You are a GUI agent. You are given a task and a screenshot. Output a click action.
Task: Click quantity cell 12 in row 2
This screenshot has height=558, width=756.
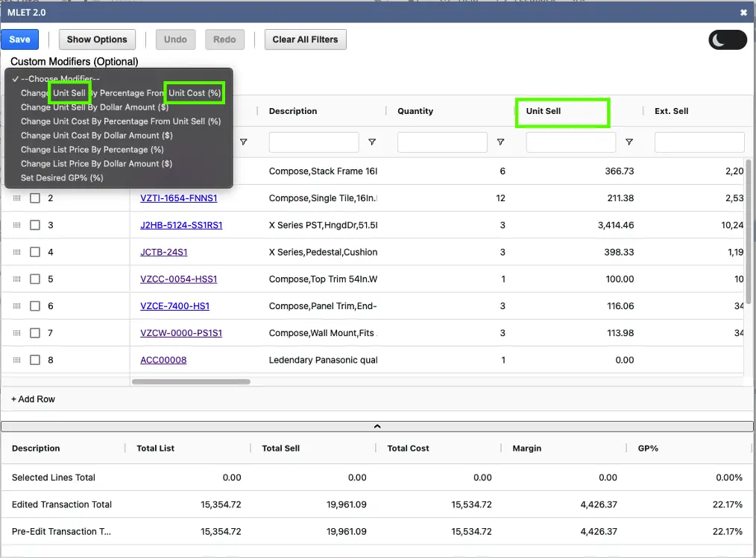[x=500, y=198]
